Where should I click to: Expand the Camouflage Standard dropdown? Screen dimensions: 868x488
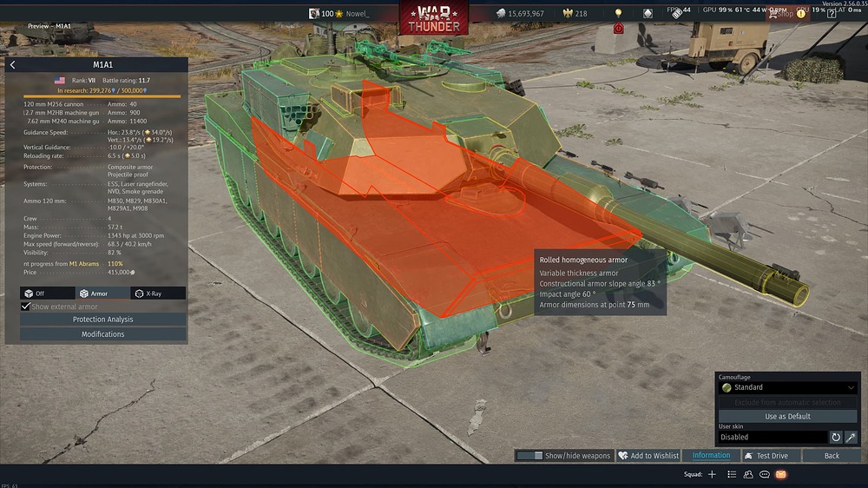pos(788,387)
